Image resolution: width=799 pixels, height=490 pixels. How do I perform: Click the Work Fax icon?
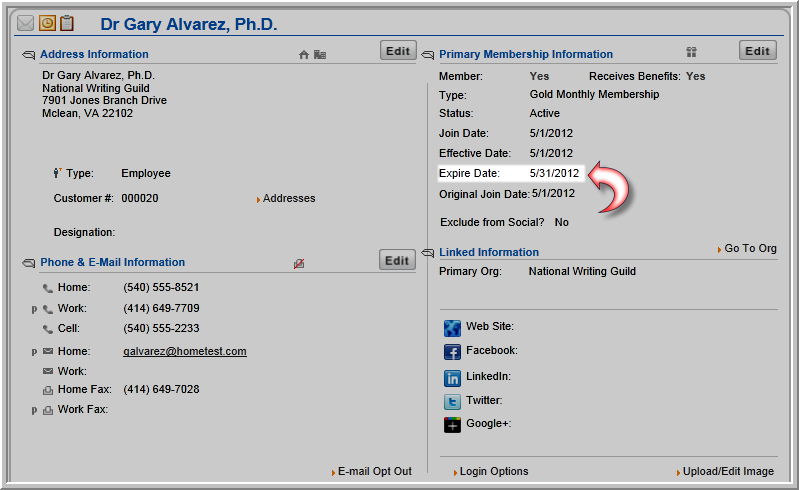pyautogui.click(x=48, y=410)
